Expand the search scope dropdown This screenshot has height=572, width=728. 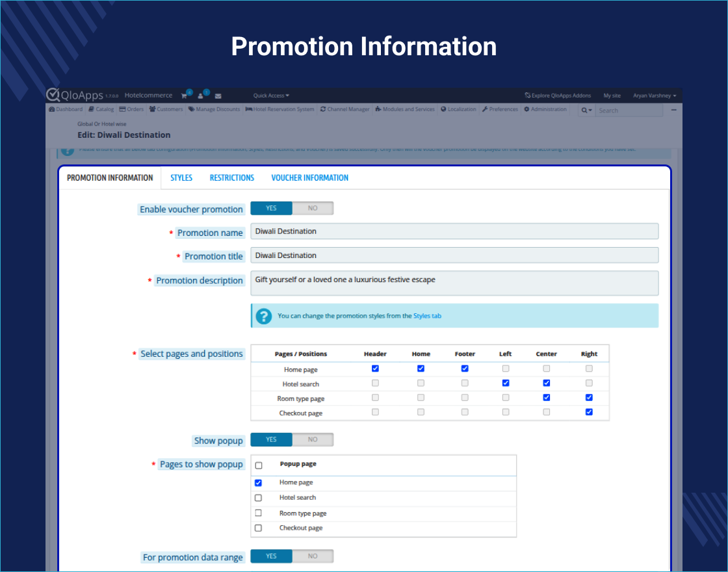click(x=586, y=110)
